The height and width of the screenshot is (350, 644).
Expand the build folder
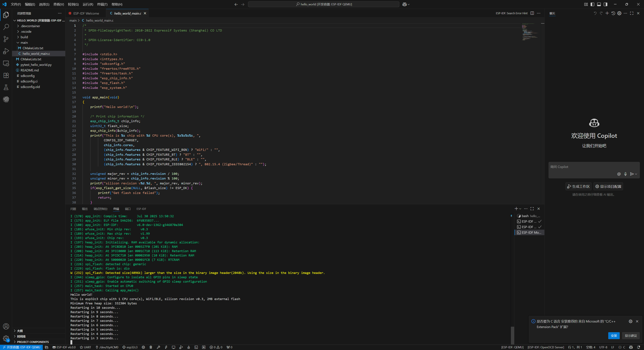(24, 37)
